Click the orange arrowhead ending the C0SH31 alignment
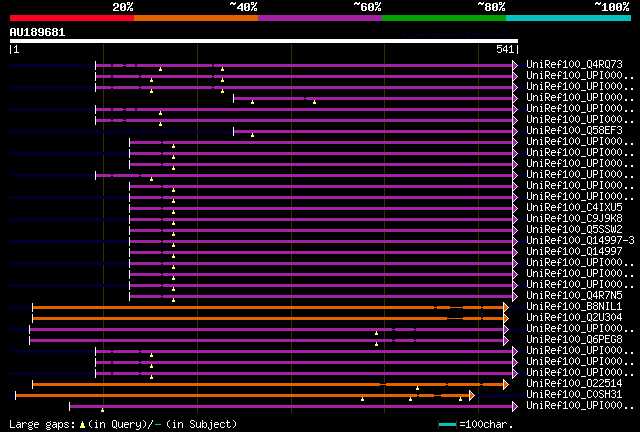 point(472,395)
